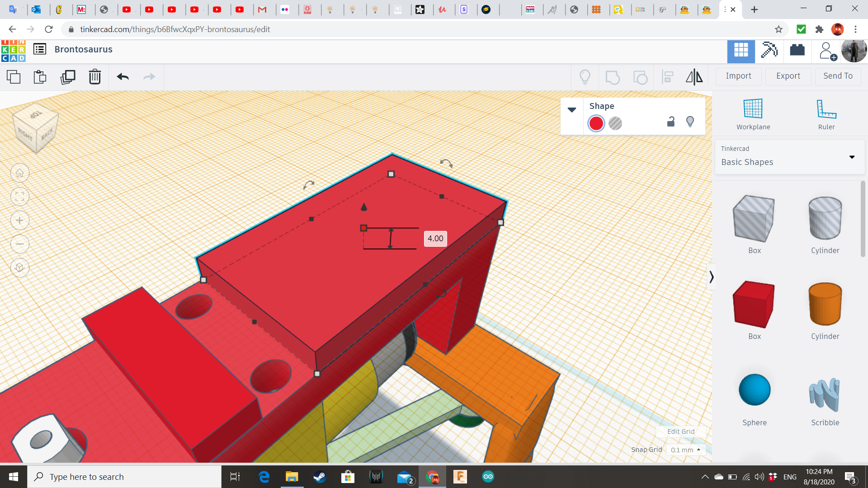Switch to the Blocks view tab
The height and width of the screenshot is (488, 868).
pyautogui.click(x=769, y=50)
